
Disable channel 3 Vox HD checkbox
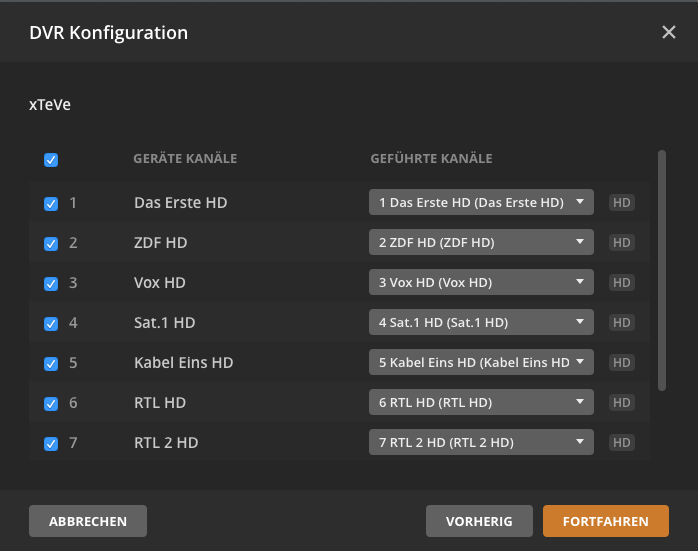(51, 283)
